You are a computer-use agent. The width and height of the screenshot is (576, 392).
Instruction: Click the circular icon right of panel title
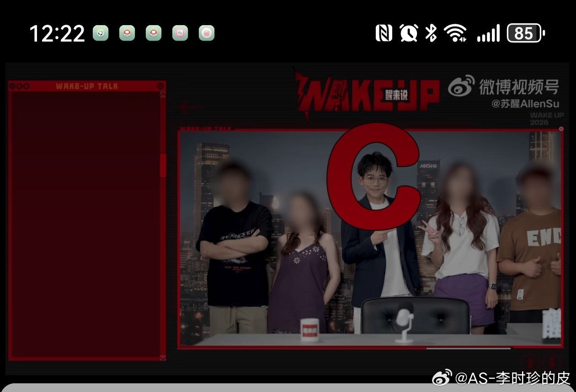160,86
